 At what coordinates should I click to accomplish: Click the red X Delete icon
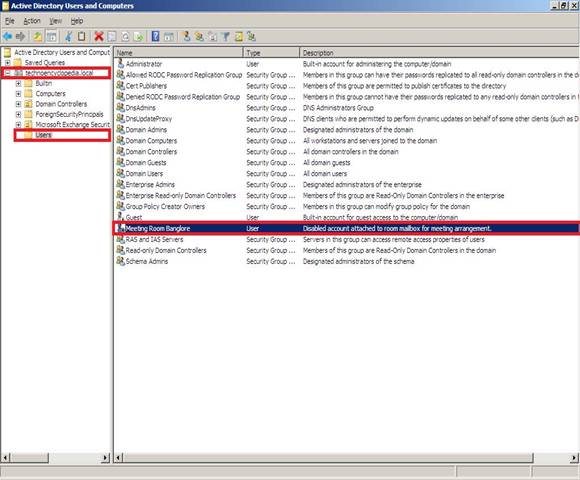[99, 36]
